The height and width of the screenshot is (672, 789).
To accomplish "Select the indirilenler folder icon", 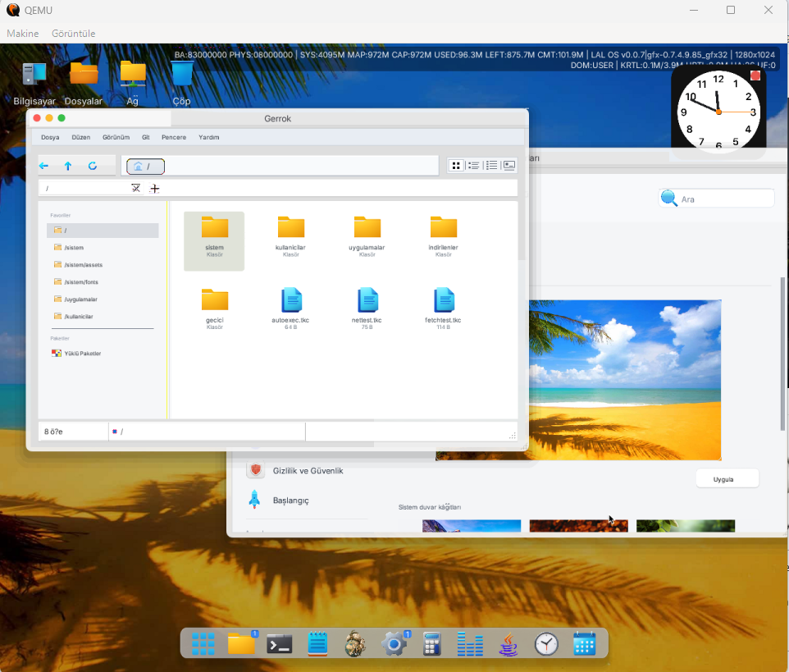I will coord(444,227).
